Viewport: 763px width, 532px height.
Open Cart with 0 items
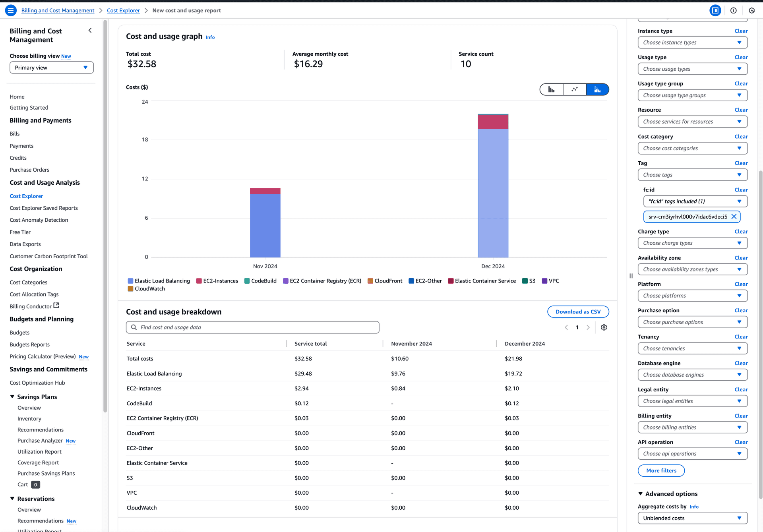click(29, 484)
